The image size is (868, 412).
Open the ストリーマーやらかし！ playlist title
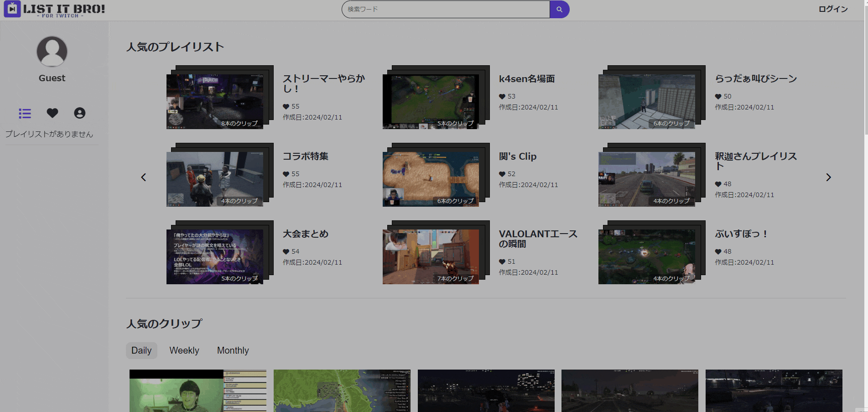(x=324, y=83)
